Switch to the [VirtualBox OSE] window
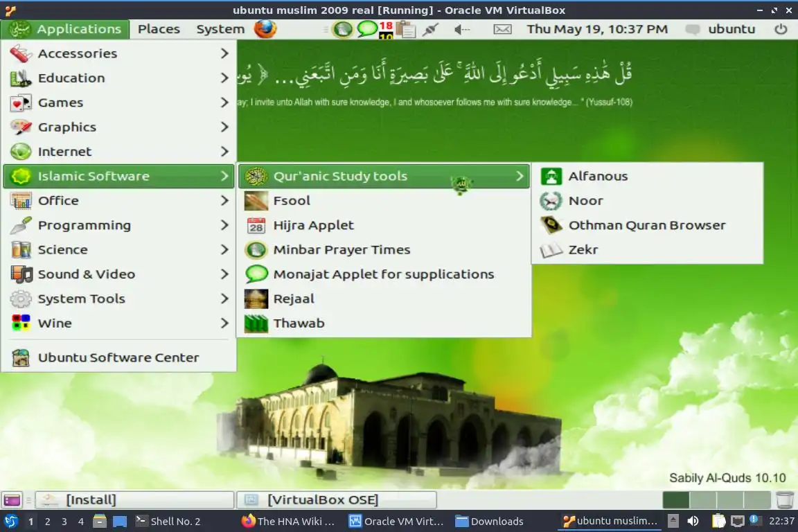 tap(337, 500)
